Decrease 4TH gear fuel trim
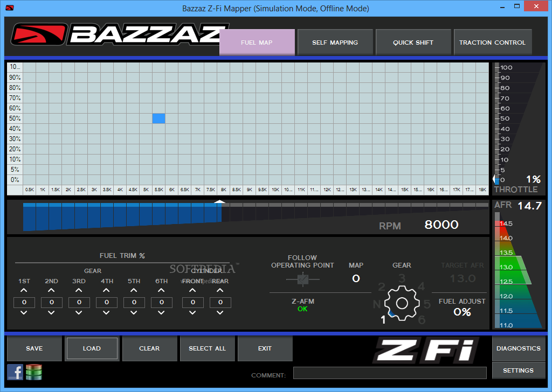This screenshot has width=552, height=392. (x=106, y=312)
